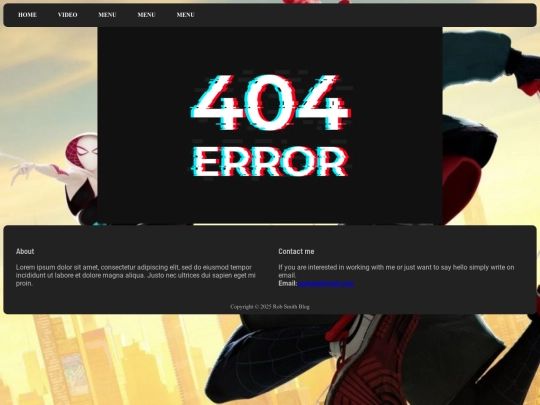Select the middle MENU nav item
540x405 pixels.
pos(146,15)
